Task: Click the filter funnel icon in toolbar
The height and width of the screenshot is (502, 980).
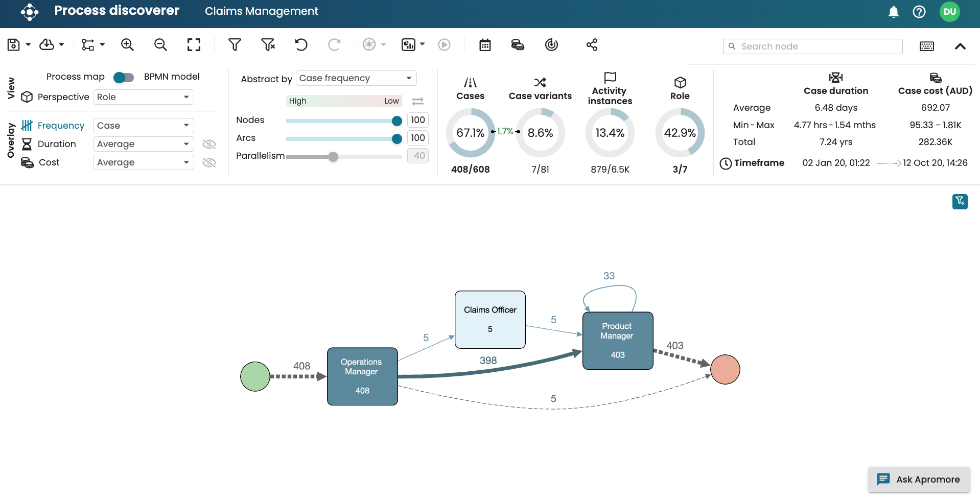Action: coord(235,45)
